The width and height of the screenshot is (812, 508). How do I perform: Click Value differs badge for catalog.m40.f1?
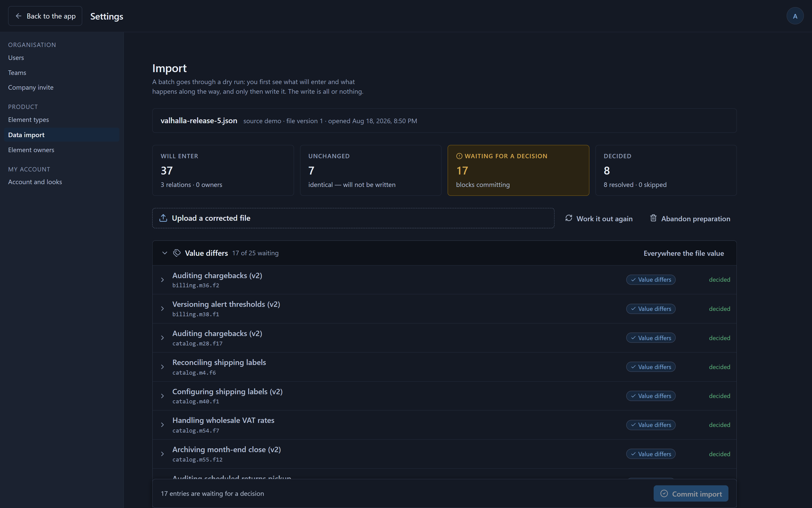click(651, 396)
